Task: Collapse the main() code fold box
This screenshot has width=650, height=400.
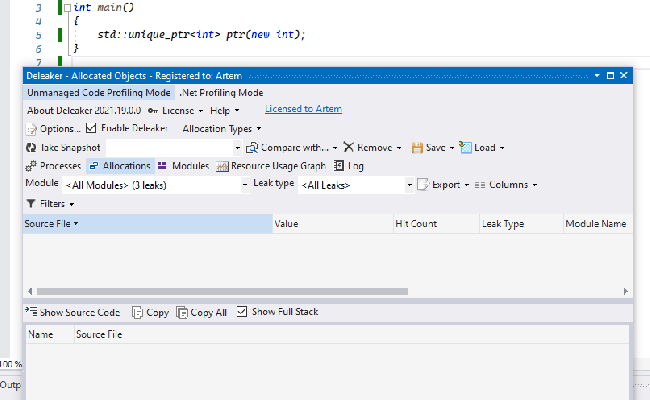Action: pos(68,8)
